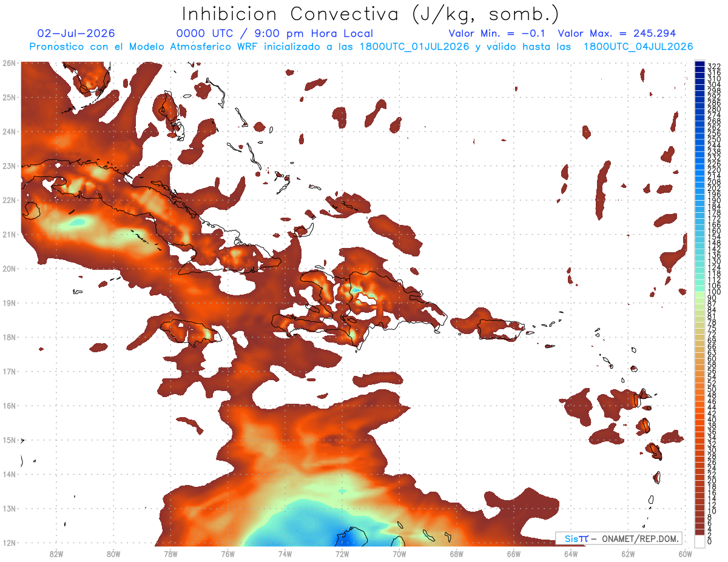The height and width of the screenshot is (562, 728).
Task: Click the 74W longitude label
Action: (x=285, y=554)
